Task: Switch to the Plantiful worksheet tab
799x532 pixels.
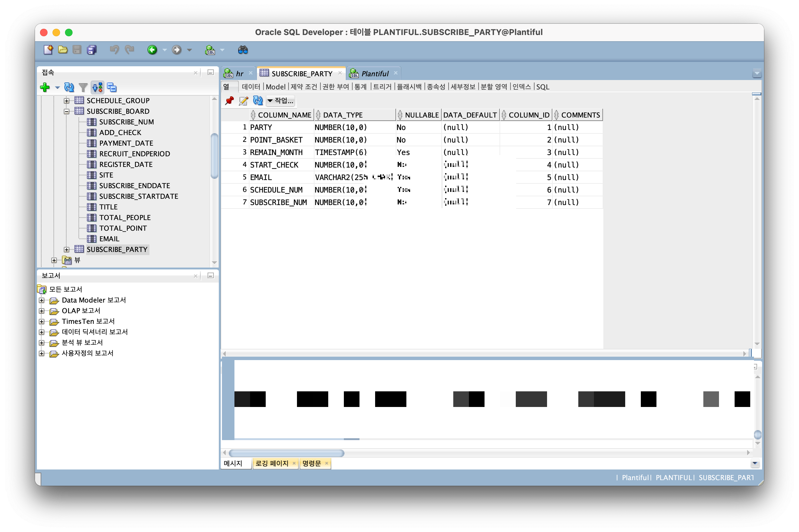Action: click(x=374, y=74)
